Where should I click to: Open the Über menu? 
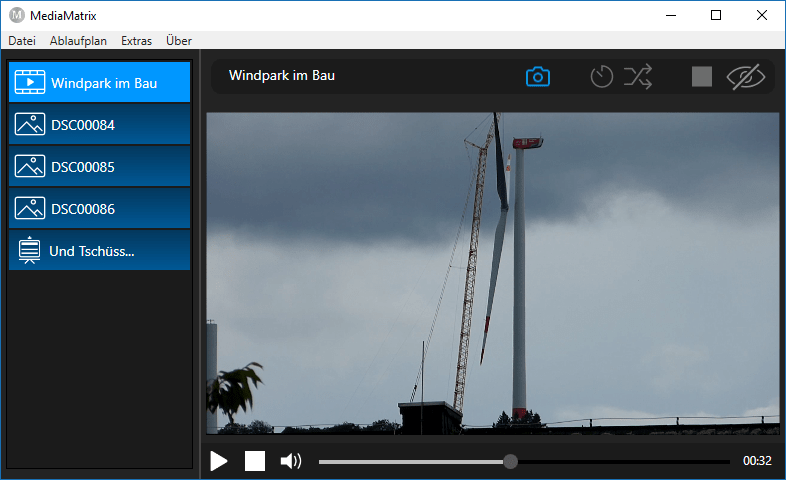tap(178, 41)
